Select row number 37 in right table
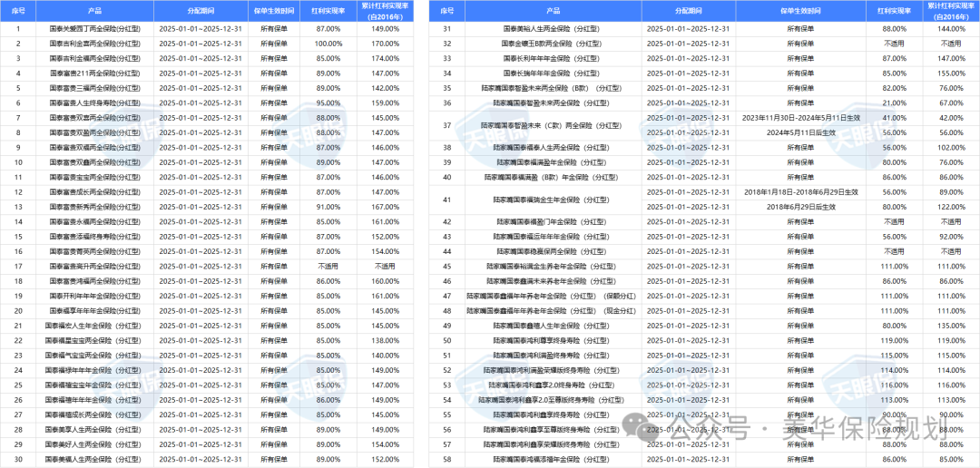The height and width of the screenshot is (468, 980). click(x=446, y=124)
